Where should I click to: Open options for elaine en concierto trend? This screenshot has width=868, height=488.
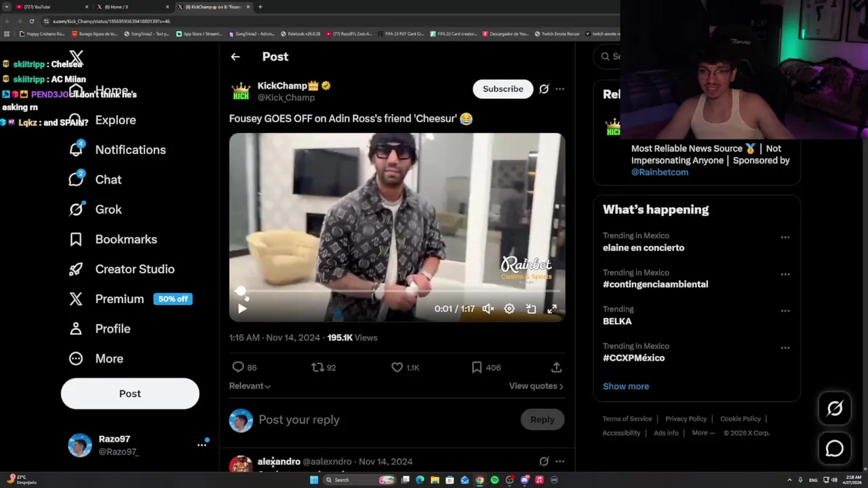(785, 238)
